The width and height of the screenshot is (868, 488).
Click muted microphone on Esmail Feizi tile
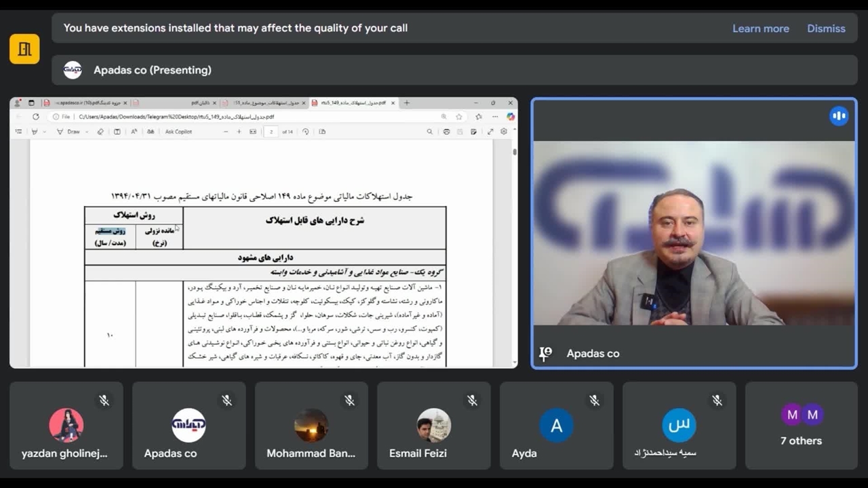point(472,401)
